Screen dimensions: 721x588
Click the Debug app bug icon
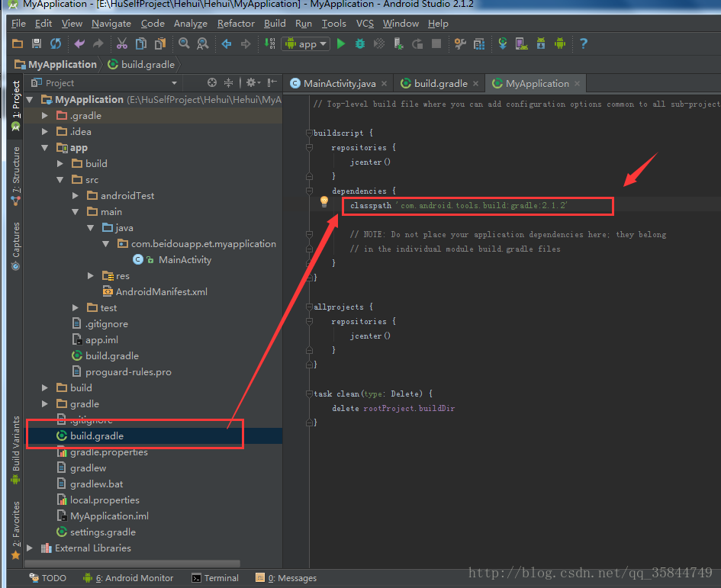[x=360, y=43]
